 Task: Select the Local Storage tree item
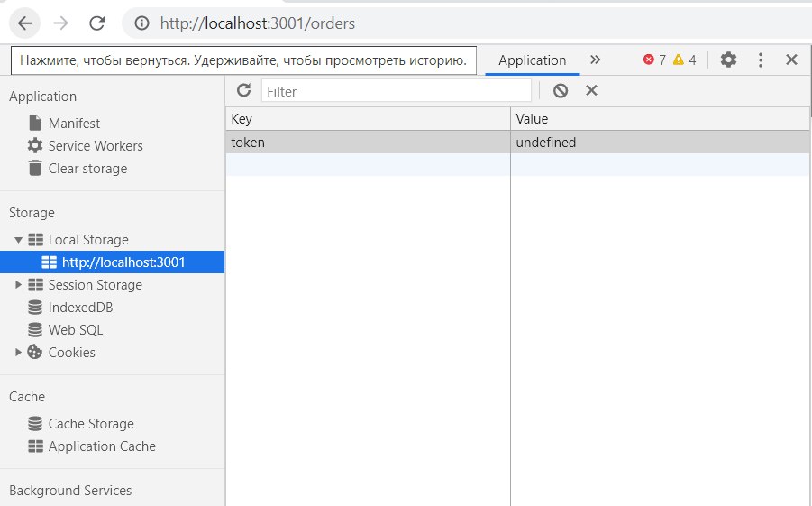coord(88,240)
